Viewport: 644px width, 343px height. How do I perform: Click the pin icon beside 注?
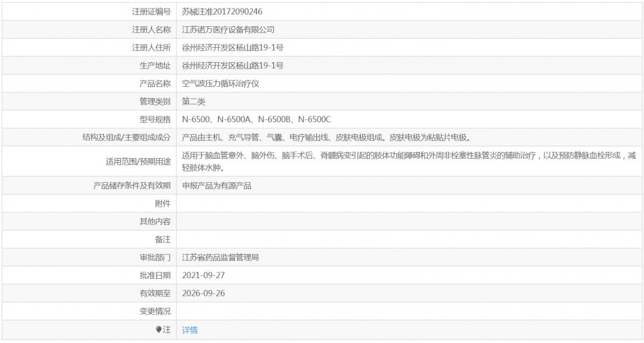(x=158, y=330)
